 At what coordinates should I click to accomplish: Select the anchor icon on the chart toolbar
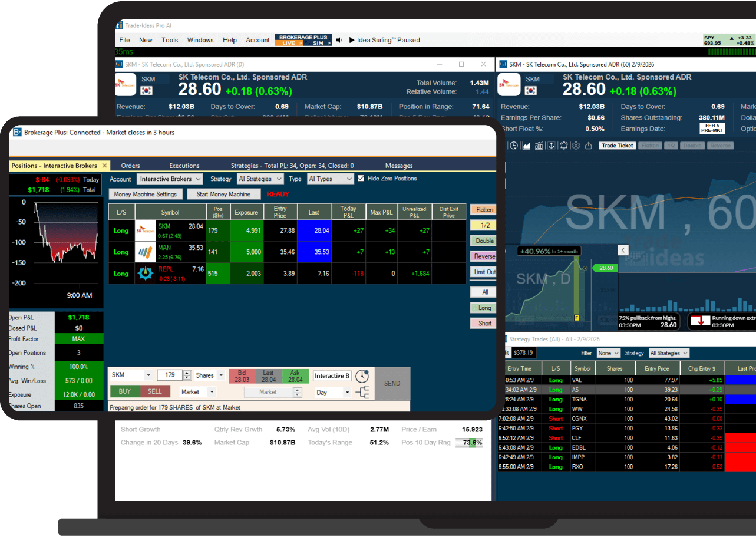551,146
